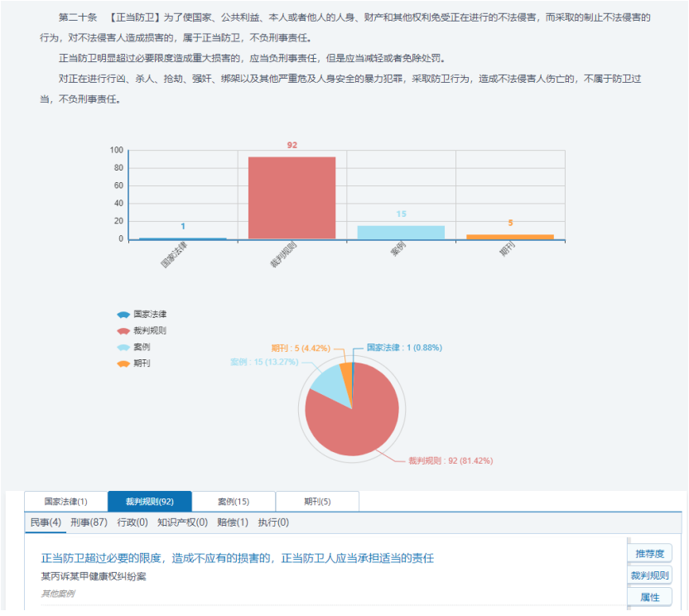
Task: Click the 推荐度 button
Action: point(650,554)
